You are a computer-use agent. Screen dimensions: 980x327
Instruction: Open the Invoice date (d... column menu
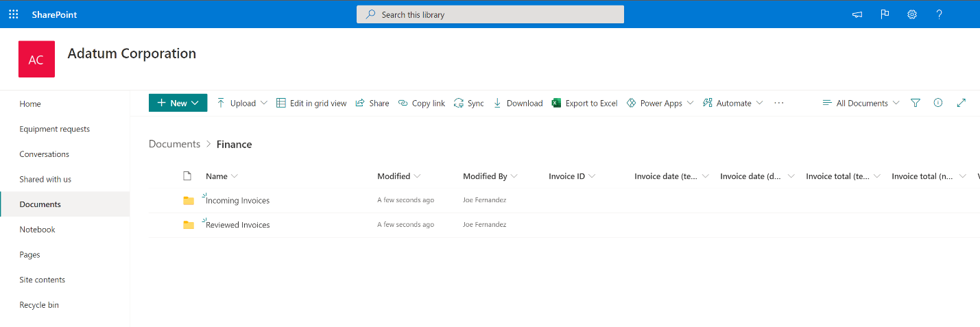757,176
